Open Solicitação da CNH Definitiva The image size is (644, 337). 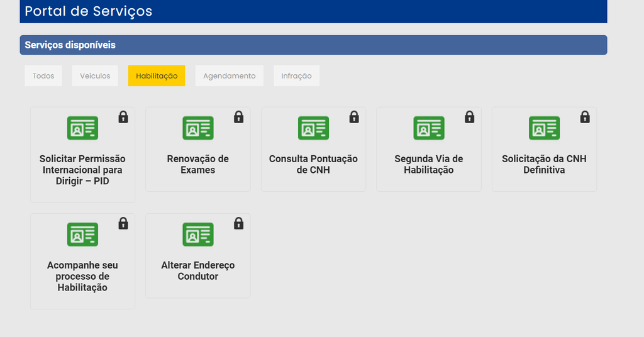point(544,150)
